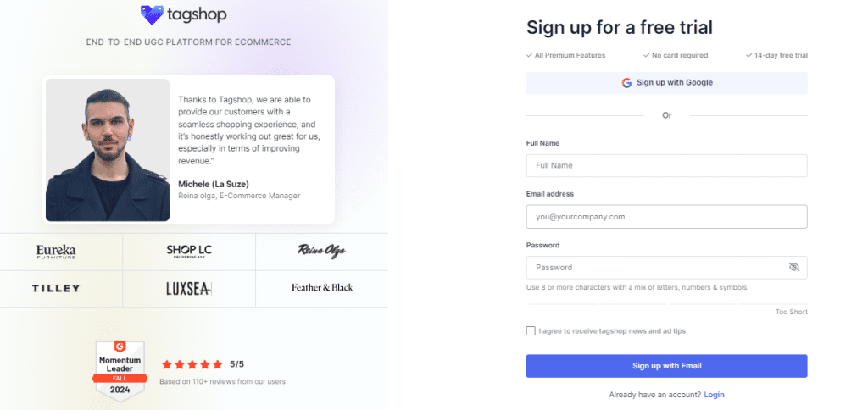Check the tagshop news and tips checkbox
This screenshot has height=410, width=868.
pyautogui.click(x=531, y=331)
